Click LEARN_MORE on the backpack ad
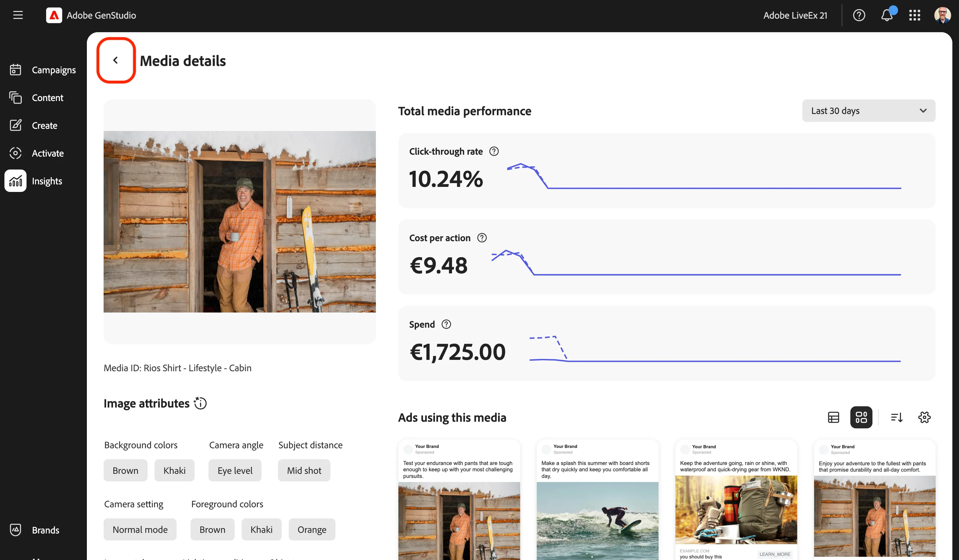 pyautogui.click(x=775, y=554)
